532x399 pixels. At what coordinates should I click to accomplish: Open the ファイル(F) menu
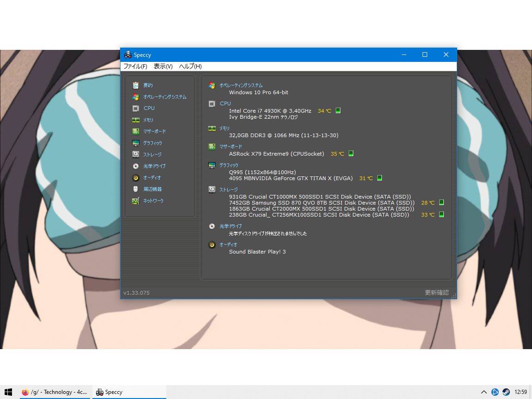pos(135,66)
